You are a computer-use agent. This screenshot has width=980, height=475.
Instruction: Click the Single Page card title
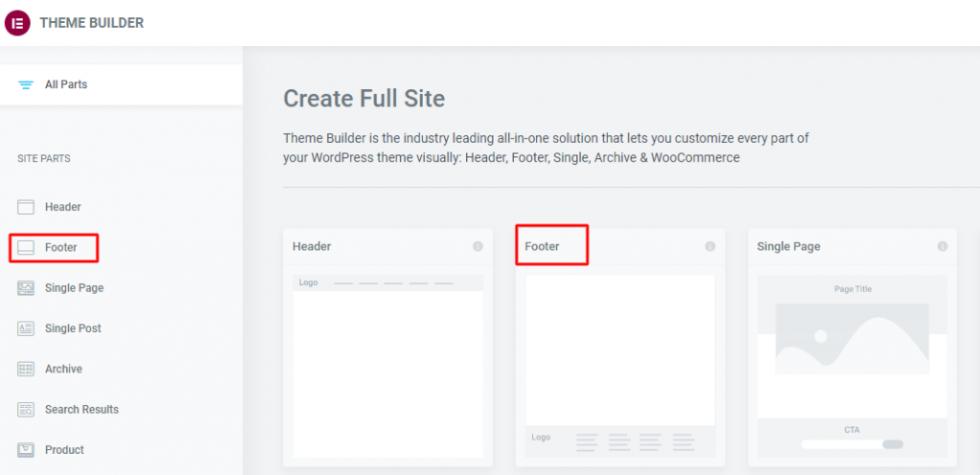pos(789,246)
